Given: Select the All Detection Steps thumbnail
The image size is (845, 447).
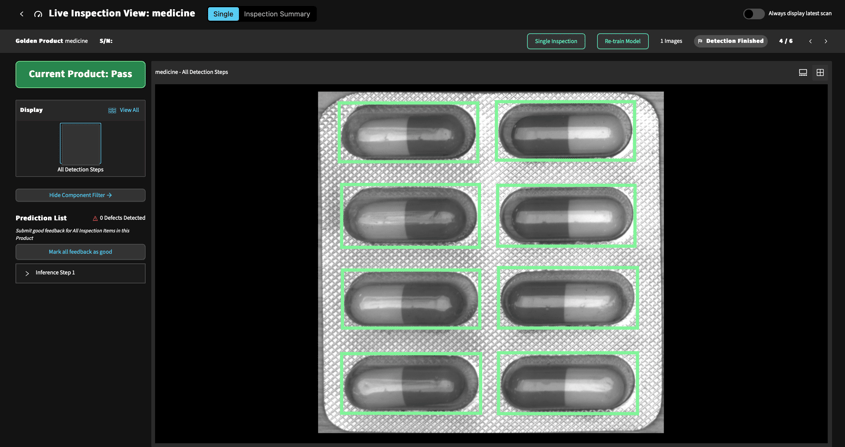Looking at the screenshot, I should [80, 143].
